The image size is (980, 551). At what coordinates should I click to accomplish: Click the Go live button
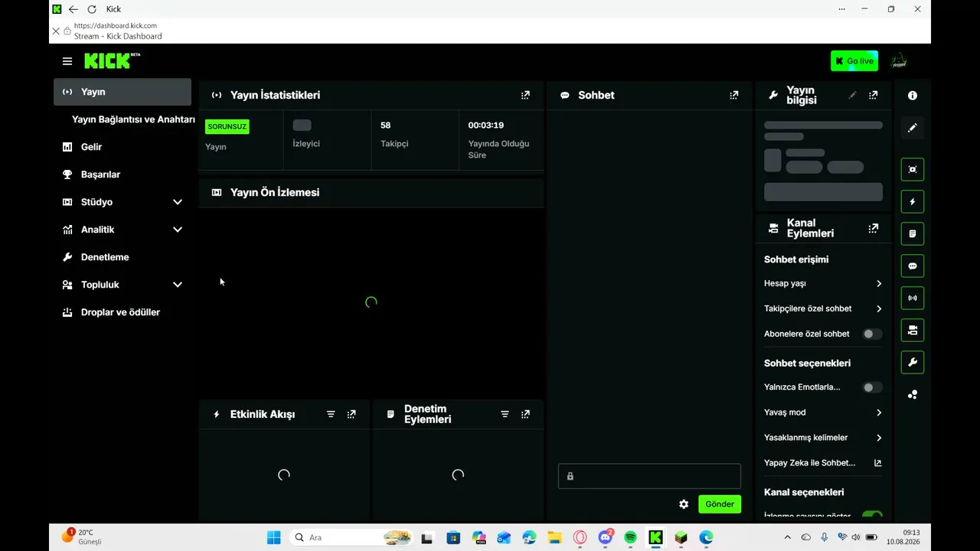[854, 61]
